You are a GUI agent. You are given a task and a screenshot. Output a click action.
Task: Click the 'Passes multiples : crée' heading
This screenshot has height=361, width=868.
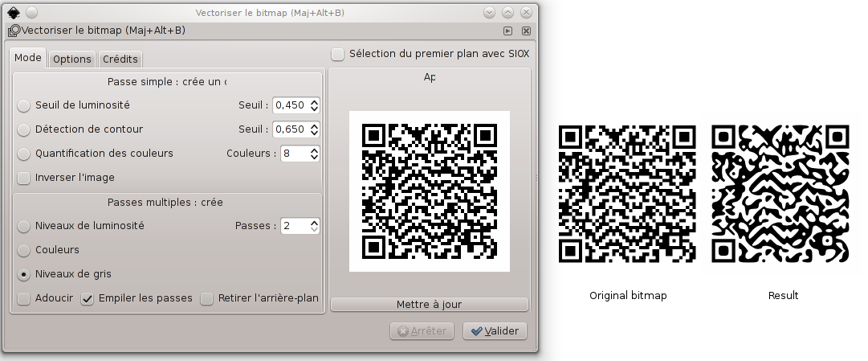click(165, 203)
